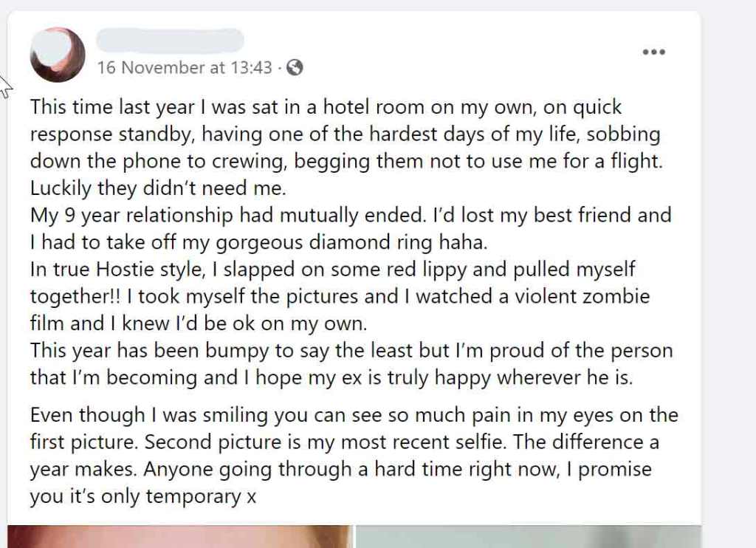Open the blurred poster name link
Viewport: 756px width, 548px height.
tap(170, 41)
